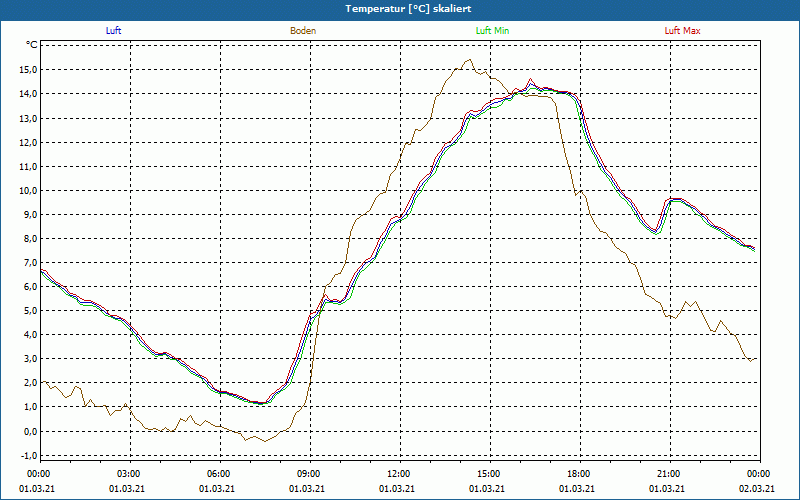Viewport: 800px width, 500px height.
Task: Click the 21:00 time axis label
Action: (667, 474)
